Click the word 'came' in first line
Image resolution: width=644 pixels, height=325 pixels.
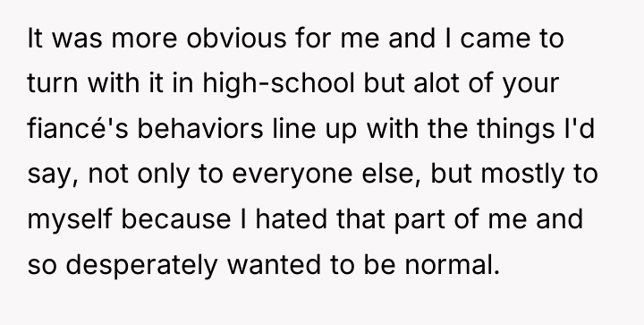(x=496, y=39)
